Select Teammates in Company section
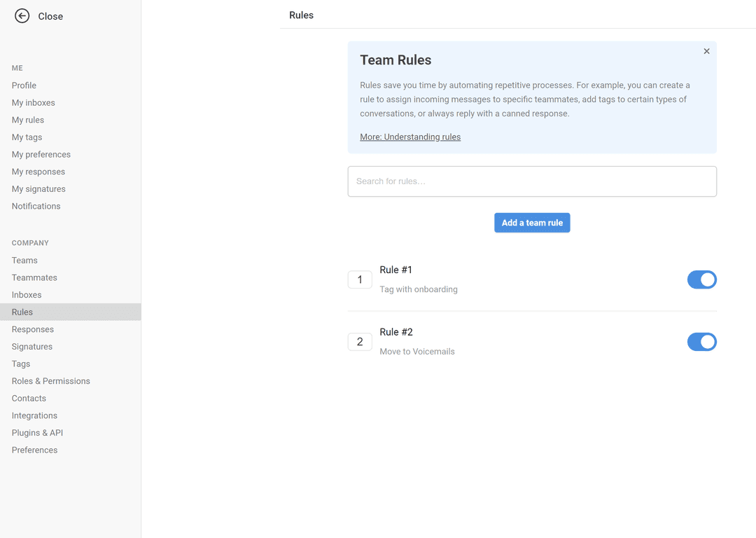 pyautogui.click(x=34, y=277)
